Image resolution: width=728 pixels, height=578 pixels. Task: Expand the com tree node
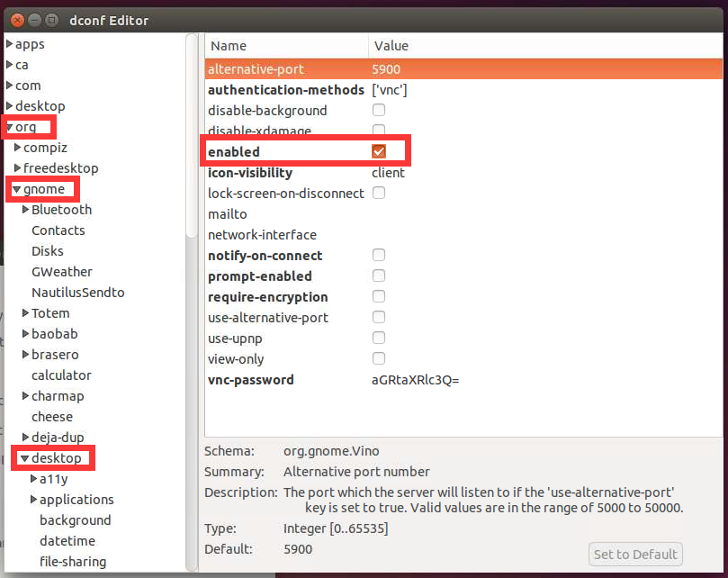(9, 86)
